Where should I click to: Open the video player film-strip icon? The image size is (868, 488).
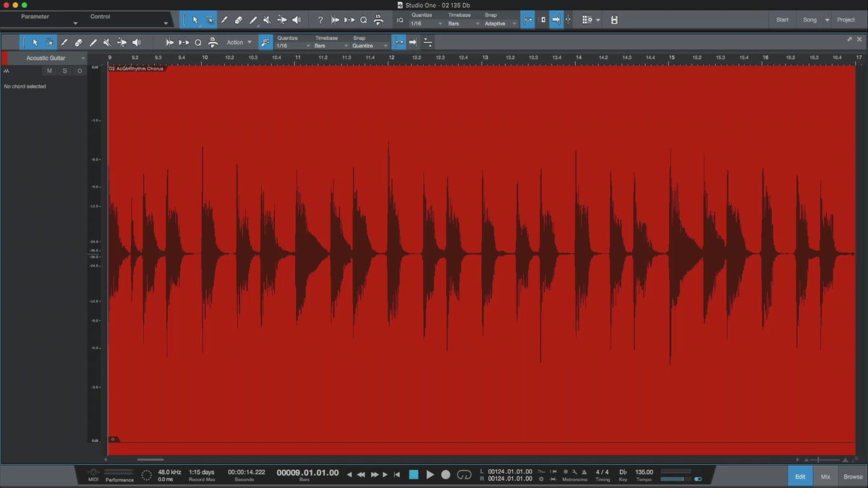pyautogui.click(x=614, y=20)
